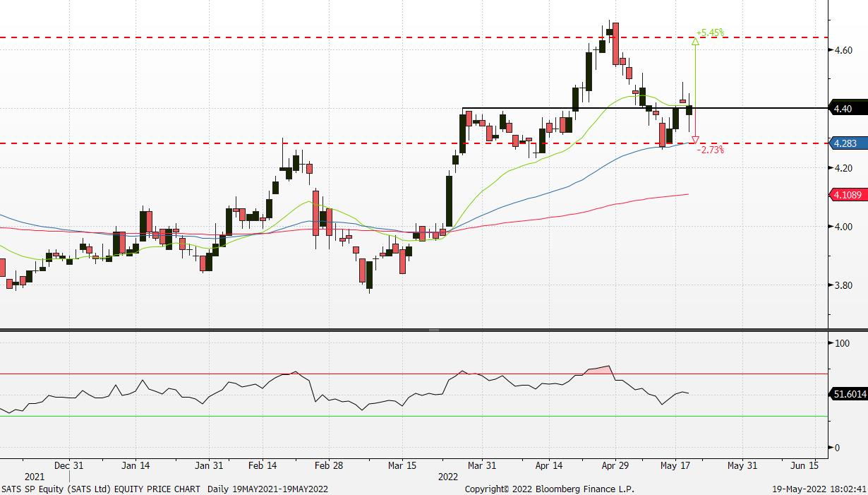Click the RSI value tag 51.6014
Screen dimensions: 868x495
(x=849, y=395)
